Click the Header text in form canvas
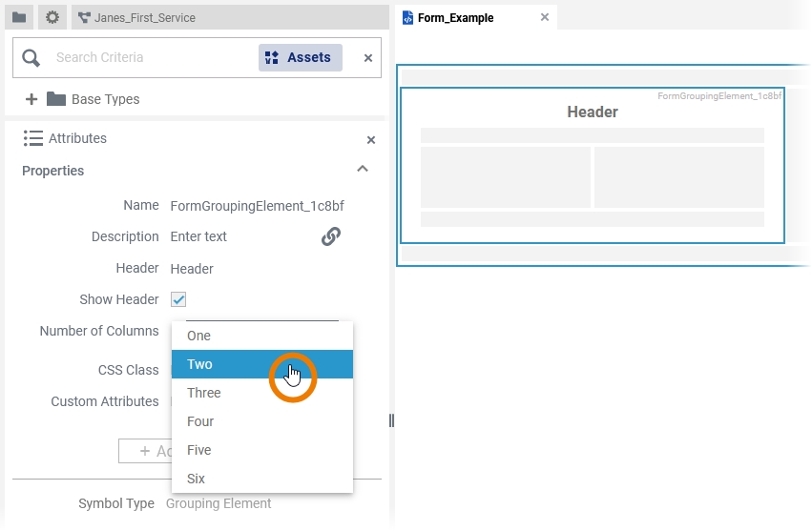 click(x=593, y=112)
